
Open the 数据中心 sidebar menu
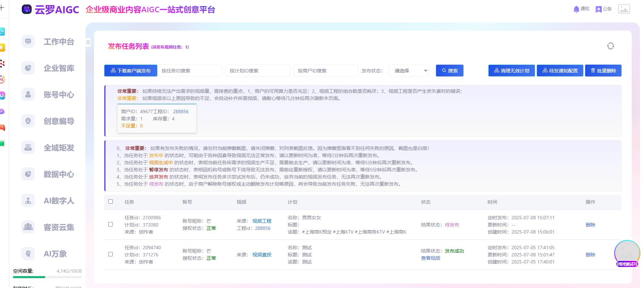click(59, 174)
